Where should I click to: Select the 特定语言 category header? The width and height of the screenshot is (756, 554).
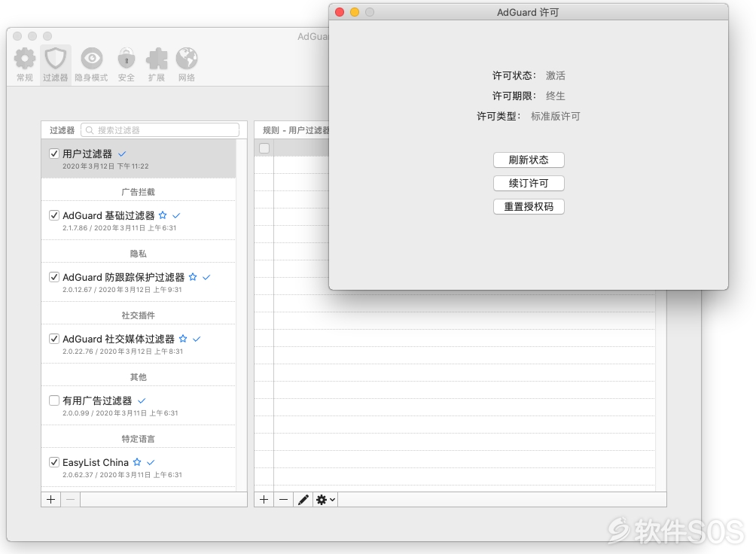point(139,439)
